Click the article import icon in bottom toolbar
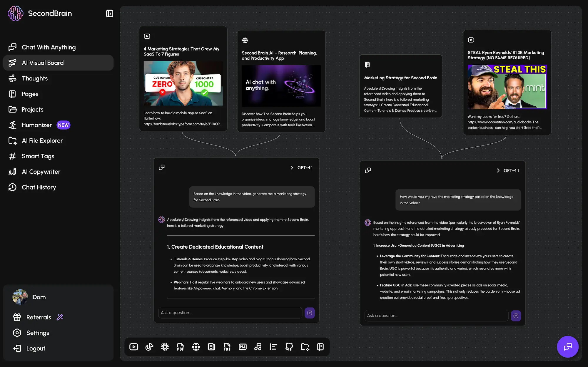The image size is (588, 367). [211, 347]
